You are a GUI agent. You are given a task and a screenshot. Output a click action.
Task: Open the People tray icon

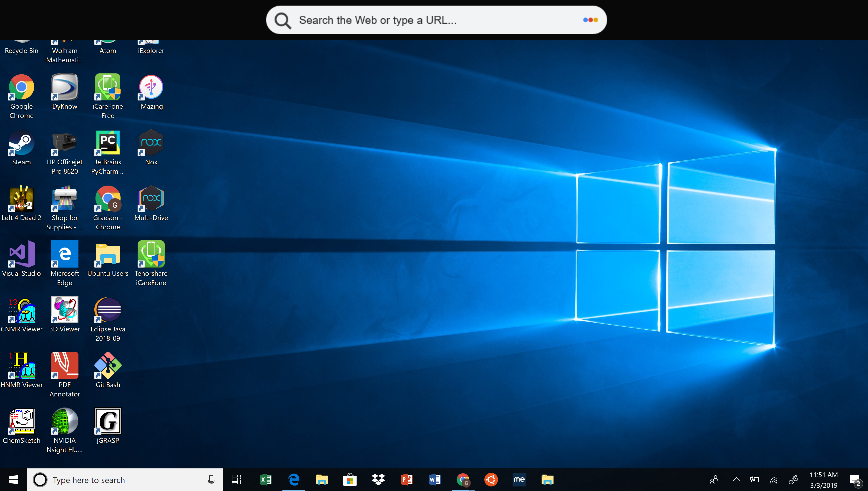tap(714, 480)
